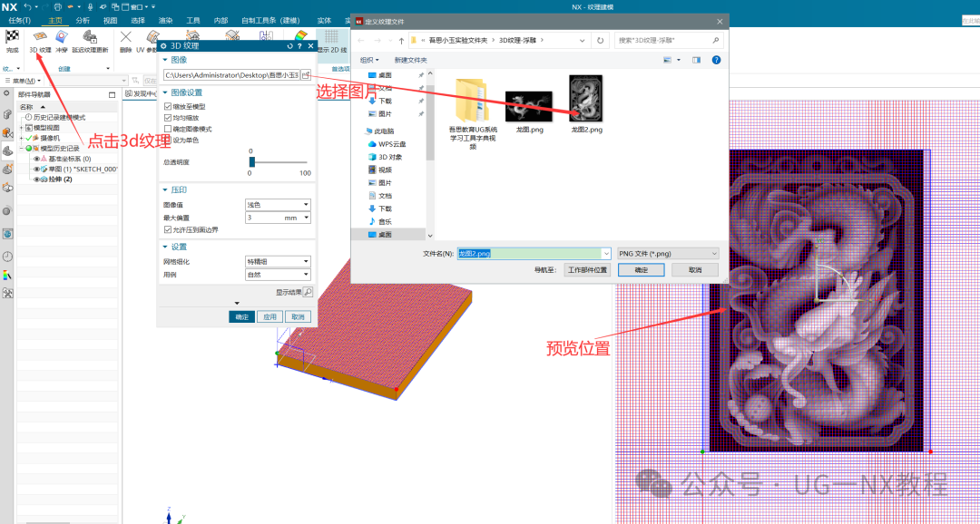Click the 显示结果 magnifier icon
Viewport: 980px width, 524px height.
click(308, 292)
